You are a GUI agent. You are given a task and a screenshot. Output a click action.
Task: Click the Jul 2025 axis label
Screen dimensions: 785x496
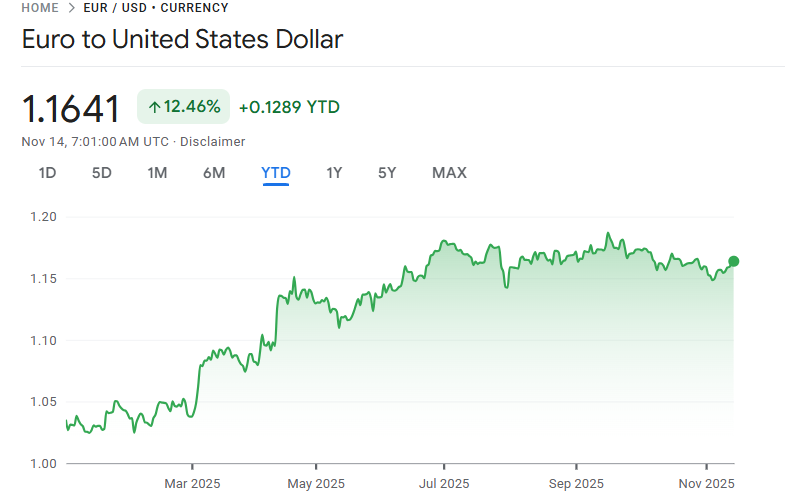[x=443, y=484]
